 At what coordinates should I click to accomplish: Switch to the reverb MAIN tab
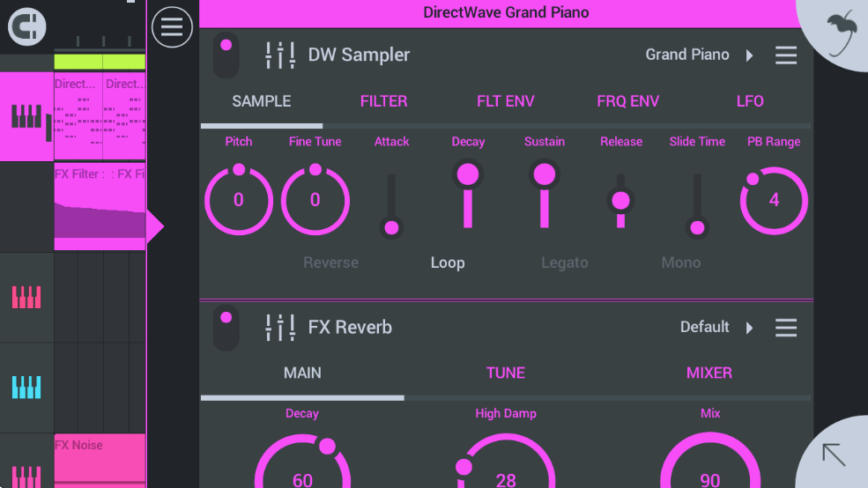302,373
